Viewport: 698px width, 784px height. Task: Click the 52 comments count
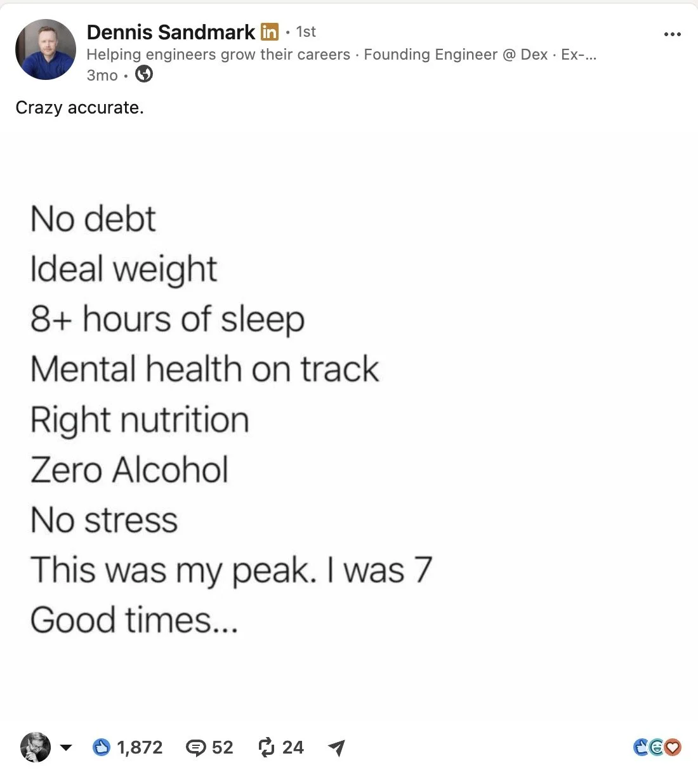[222, 747]
